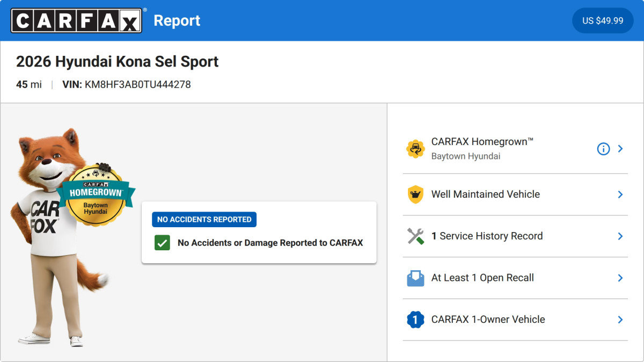Viewport: 644px width, 362px height.
Task: Expand the Well Maintained Vehicle chevron
Action: 620,194
